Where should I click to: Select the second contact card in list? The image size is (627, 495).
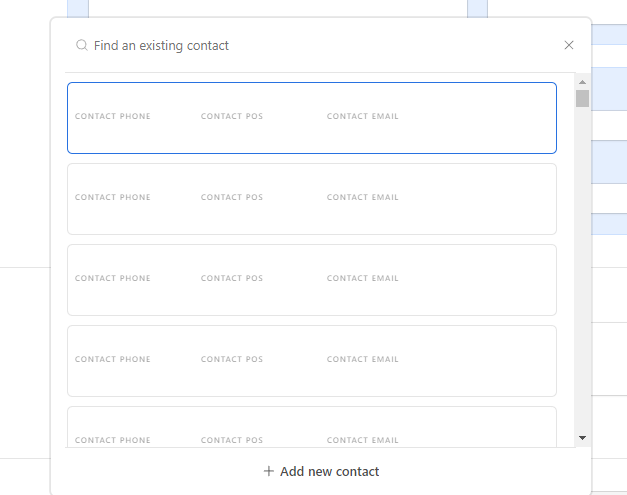[x=312, y=199]
